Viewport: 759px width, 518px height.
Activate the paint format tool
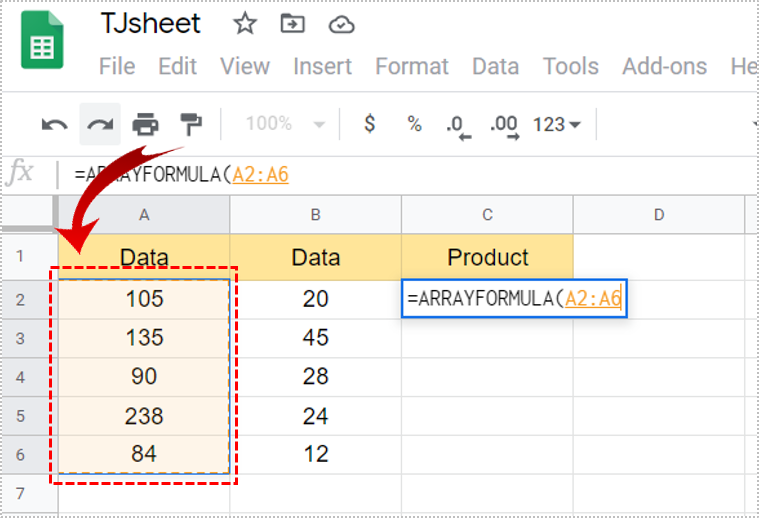click(x=190, y=124)
